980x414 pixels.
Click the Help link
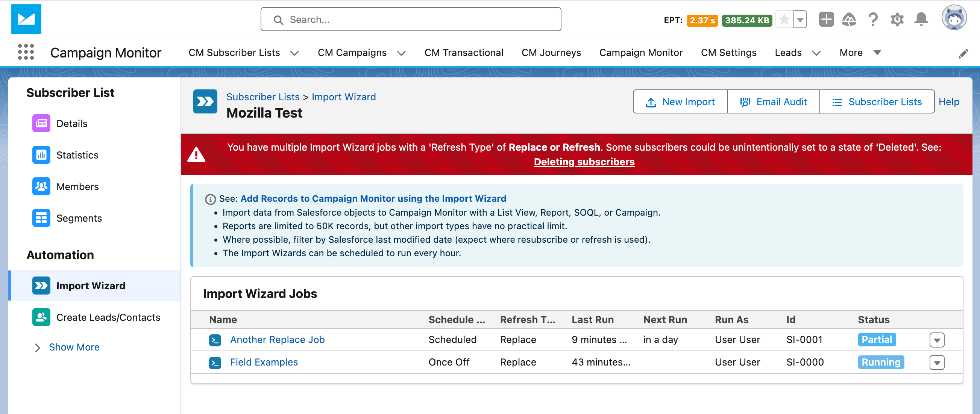[x=948, y=101]
